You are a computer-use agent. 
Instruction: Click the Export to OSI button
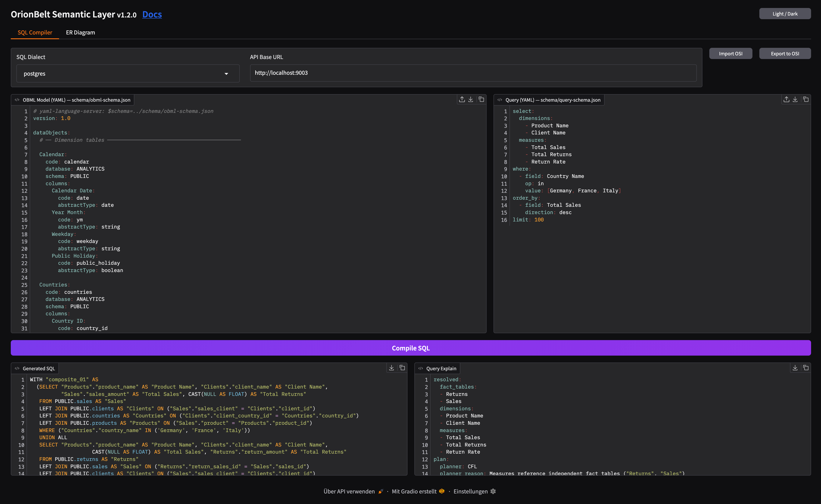785,53
